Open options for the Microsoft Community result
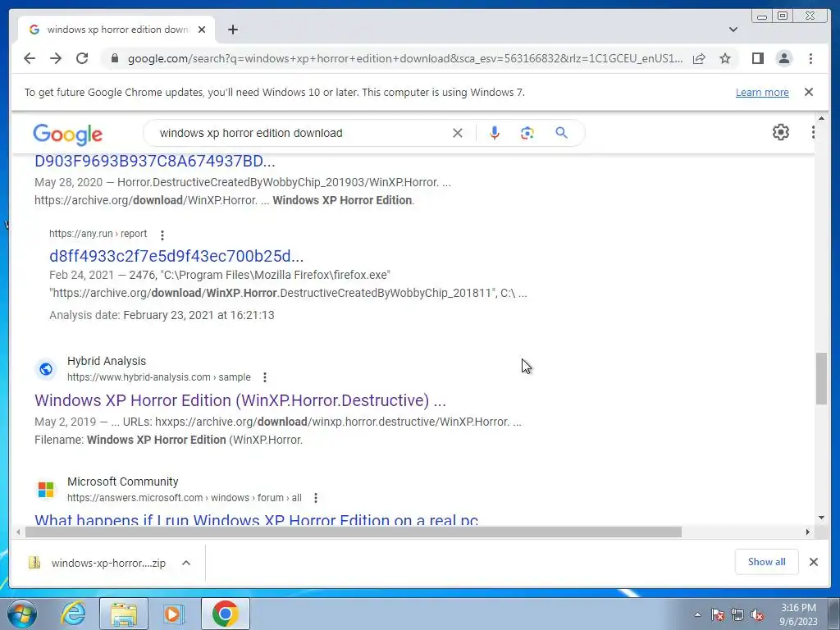Image resolution: width=840 pixels, height=630 pixels. tap(316, 498)
